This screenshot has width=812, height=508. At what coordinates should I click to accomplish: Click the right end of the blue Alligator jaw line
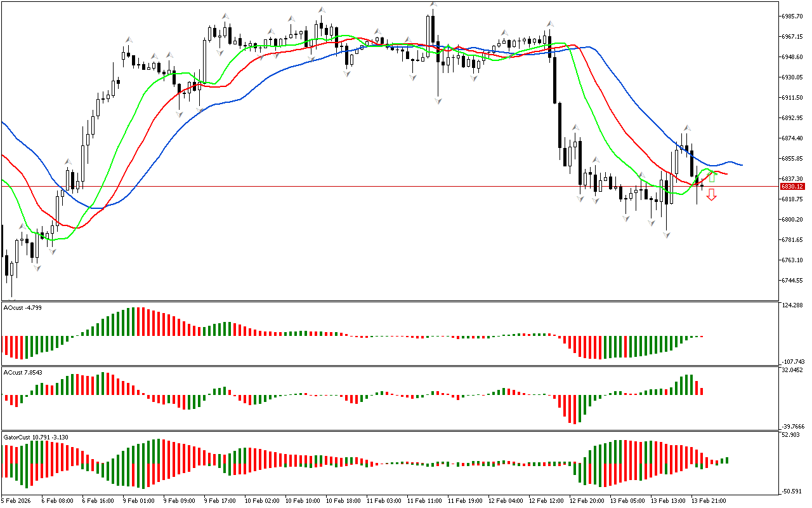pyautogui.click(x=742, y=165)
